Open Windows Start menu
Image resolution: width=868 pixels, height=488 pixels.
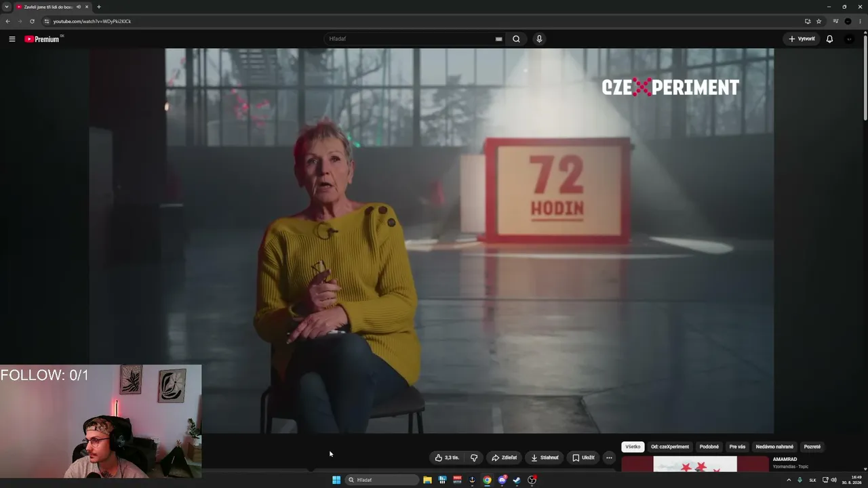coord(336,480)
